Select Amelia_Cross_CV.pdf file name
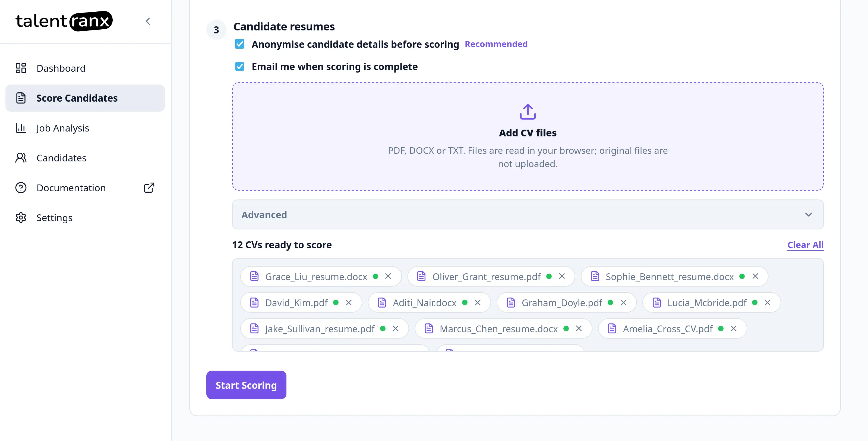Image resolution: width=868 pixels, height=441 pixels. (x=668, y=329)
